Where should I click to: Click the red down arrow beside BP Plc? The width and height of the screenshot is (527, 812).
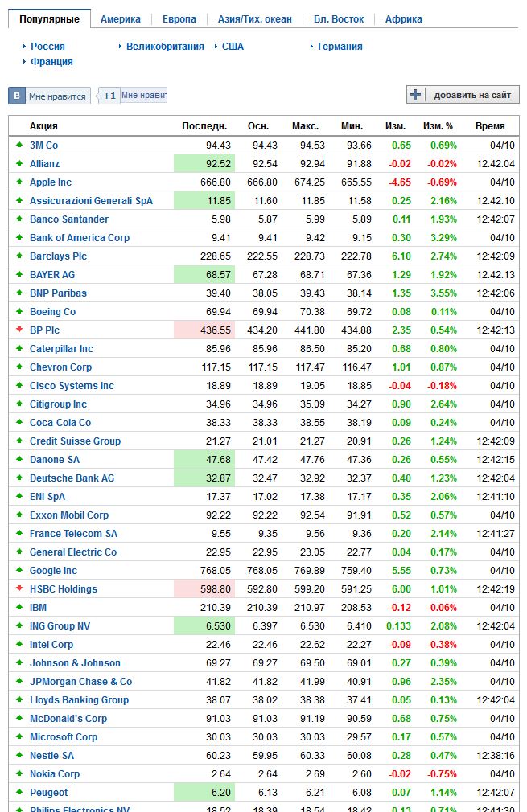(19, 330)
